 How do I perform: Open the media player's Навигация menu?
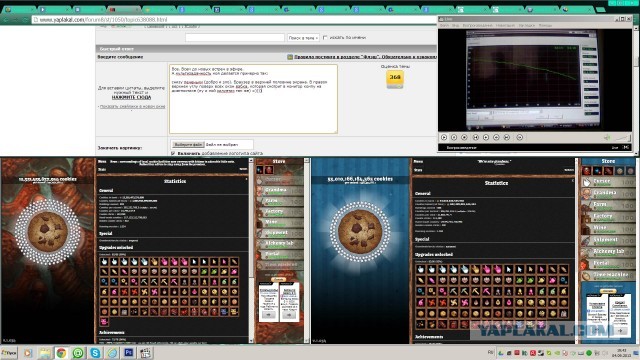[x=505, y=25]
